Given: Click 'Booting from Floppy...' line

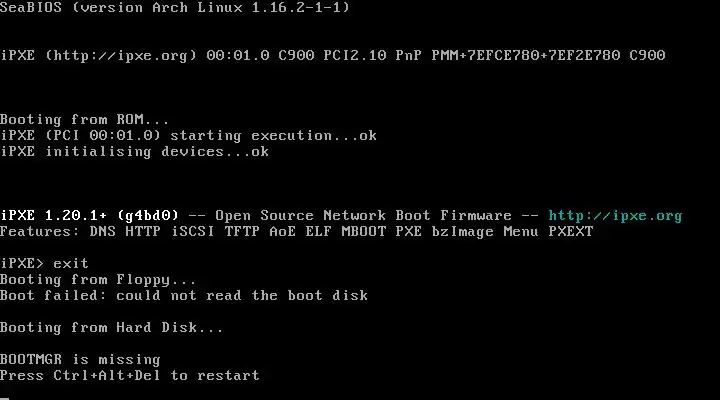Looking at the screenshot, I should click(x=98, y=280).
